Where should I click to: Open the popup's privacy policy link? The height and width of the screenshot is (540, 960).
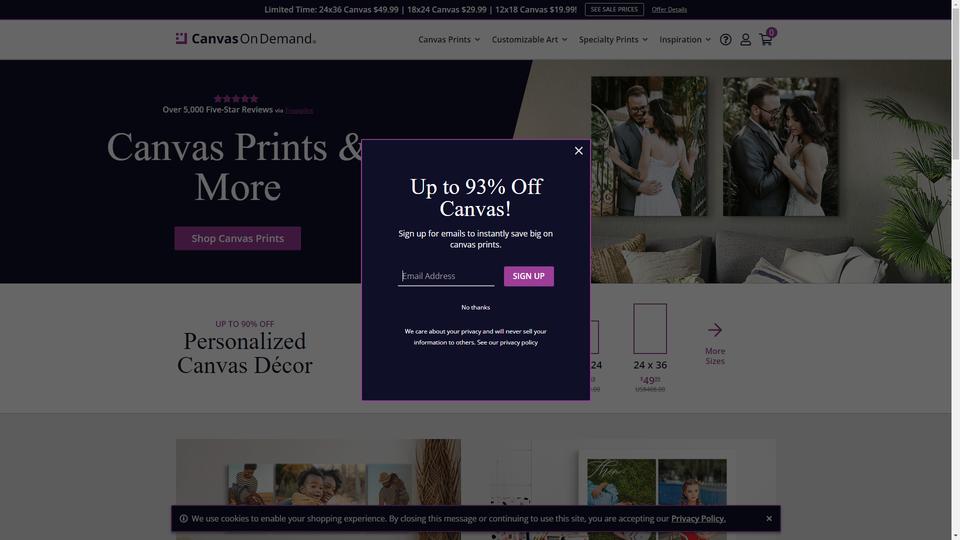[519, 343]
